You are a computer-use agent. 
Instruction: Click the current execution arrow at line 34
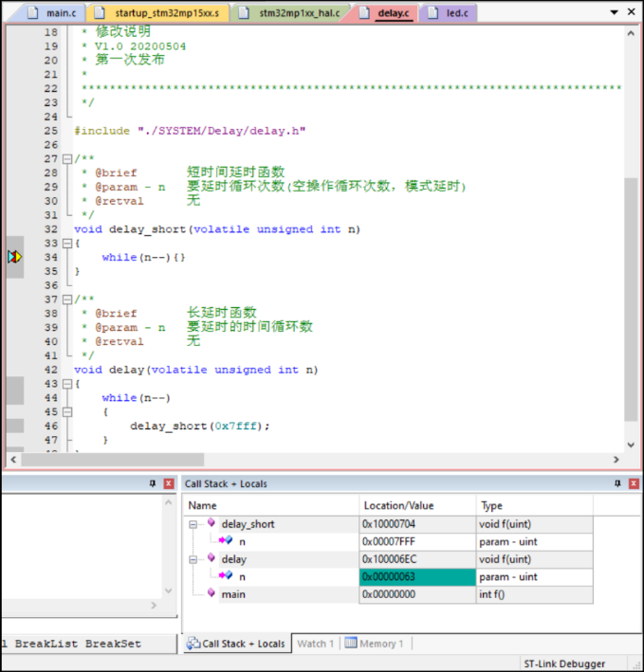(14, 257)
